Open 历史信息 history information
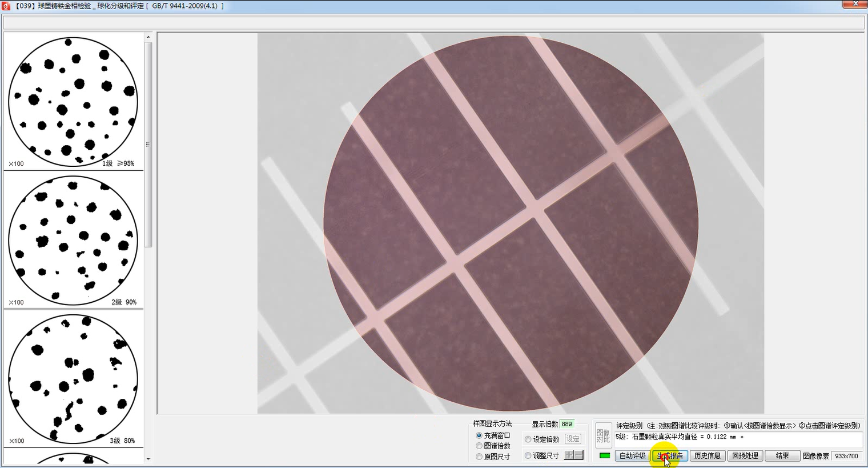Viewport: 868px width, 468px height. [707, 455]
